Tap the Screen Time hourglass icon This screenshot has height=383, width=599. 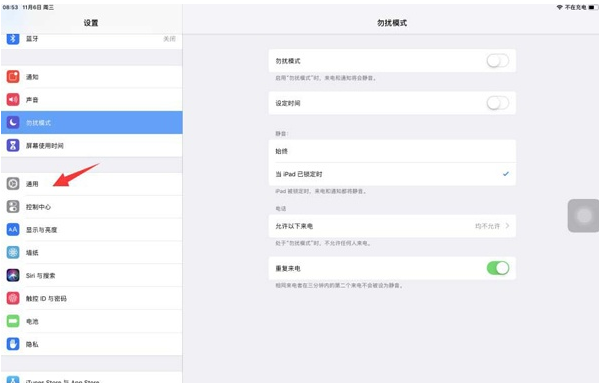[x=13, y=145]
